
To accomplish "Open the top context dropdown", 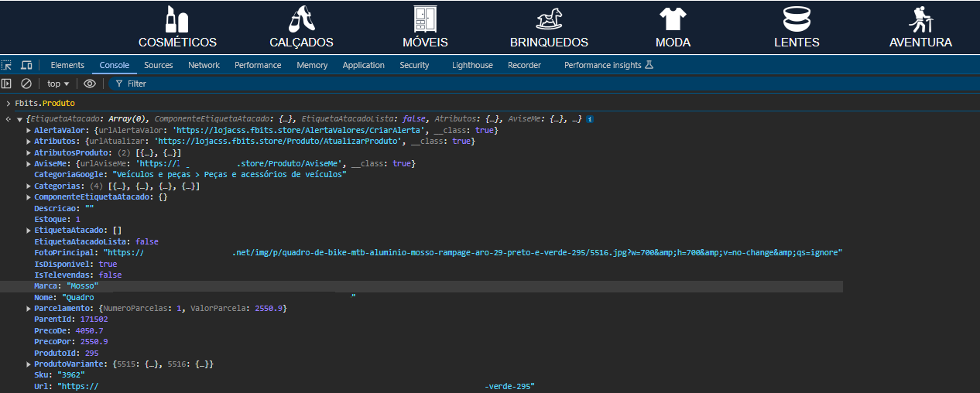I will point(58,84).
